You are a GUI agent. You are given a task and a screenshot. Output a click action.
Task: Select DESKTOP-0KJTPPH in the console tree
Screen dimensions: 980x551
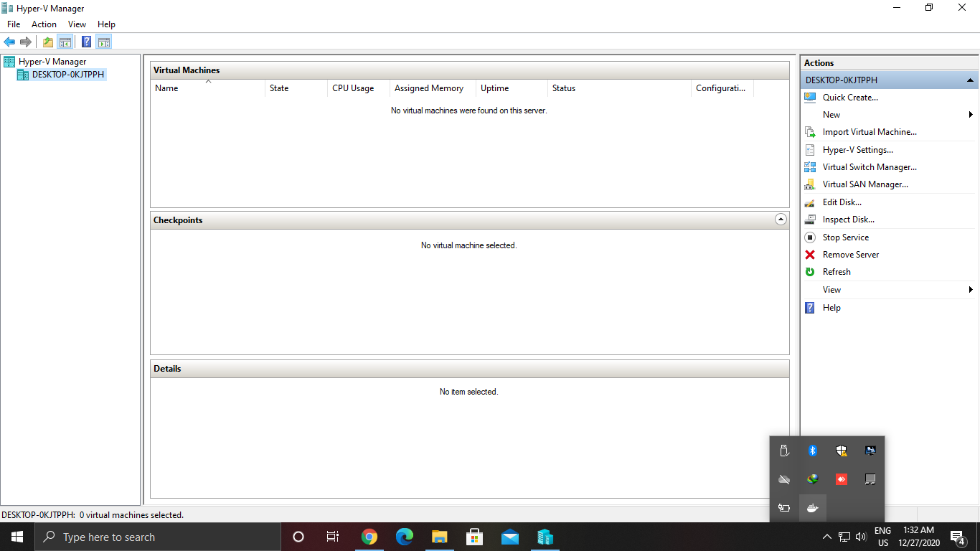coord(66,74)
